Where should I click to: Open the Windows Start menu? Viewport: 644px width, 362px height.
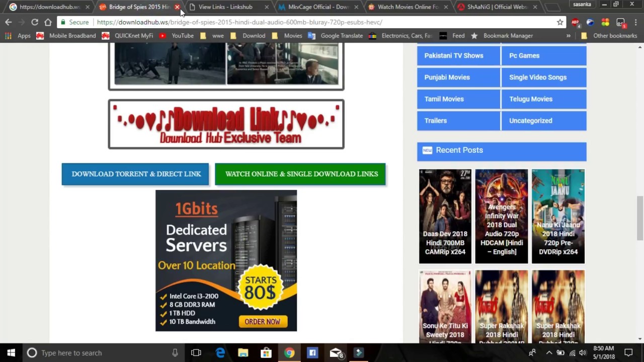click(11, 353)
